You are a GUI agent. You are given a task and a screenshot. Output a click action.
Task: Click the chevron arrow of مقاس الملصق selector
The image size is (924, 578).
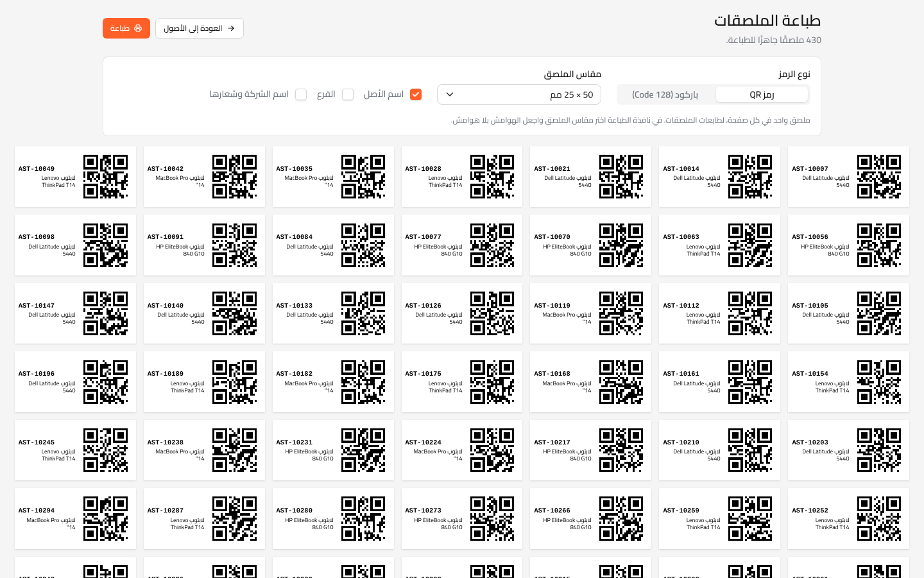[x=450, y=94]
